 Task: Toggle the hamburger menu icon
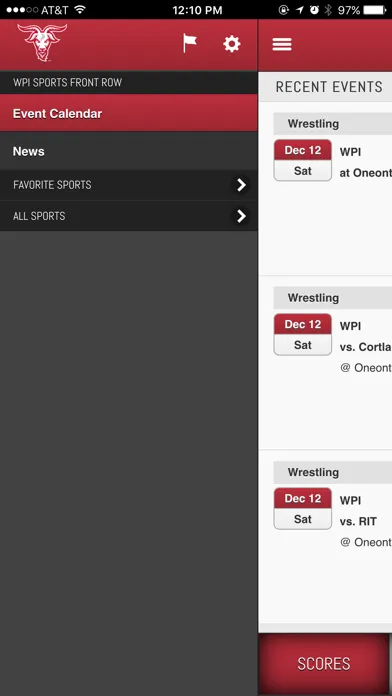pyautogui.click(x=282, y=44)
